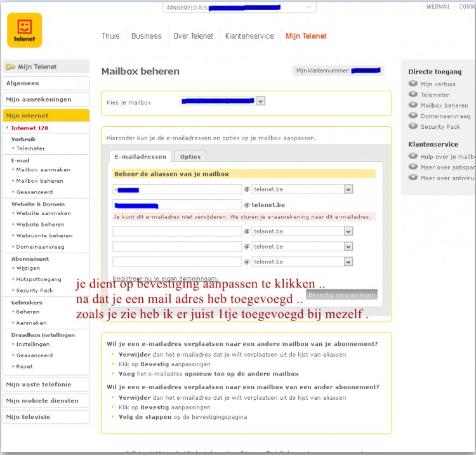Image resolution: width=476 pixels, height=455 pixels.
Task: Click Registreer nu je eigen domeinnaam link
Action: click(166, 279)
